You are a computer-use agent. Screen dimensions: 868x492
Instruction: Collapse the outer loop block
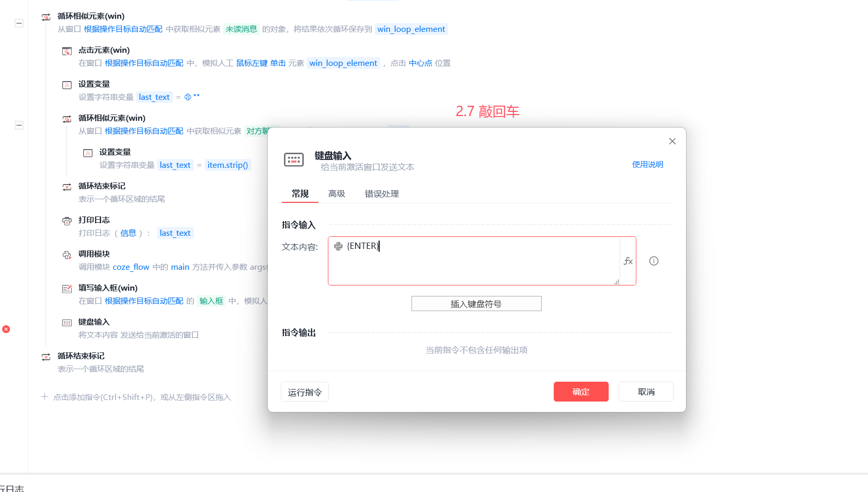click(19, 23)
